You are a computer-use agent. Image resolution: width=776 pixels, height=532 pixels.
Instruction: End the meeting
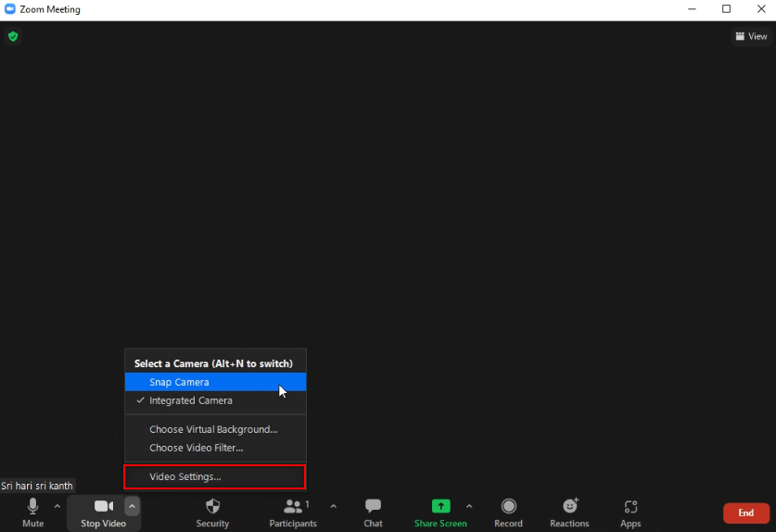pyautogui.click(x=745, y=513)
